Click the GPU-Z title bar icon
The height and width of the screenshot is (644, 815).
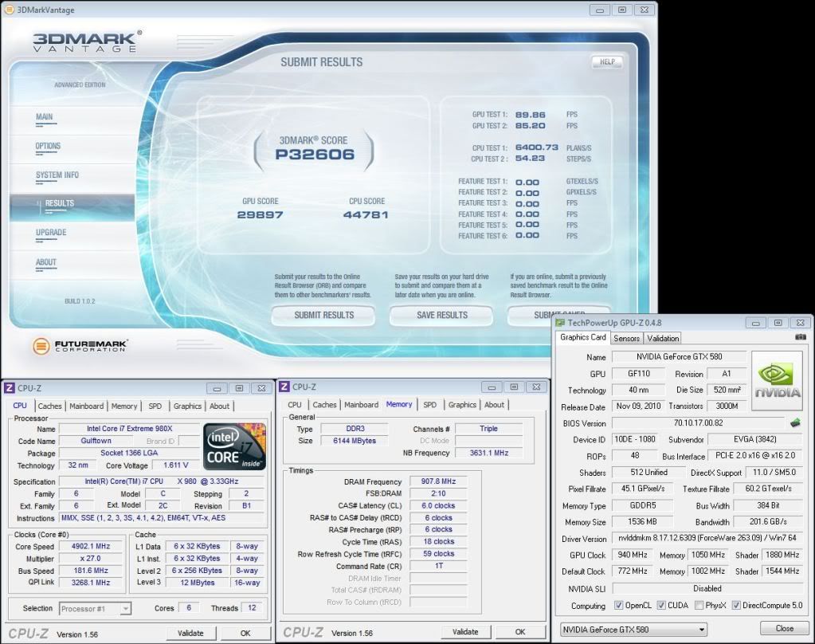tap(561, 323)
